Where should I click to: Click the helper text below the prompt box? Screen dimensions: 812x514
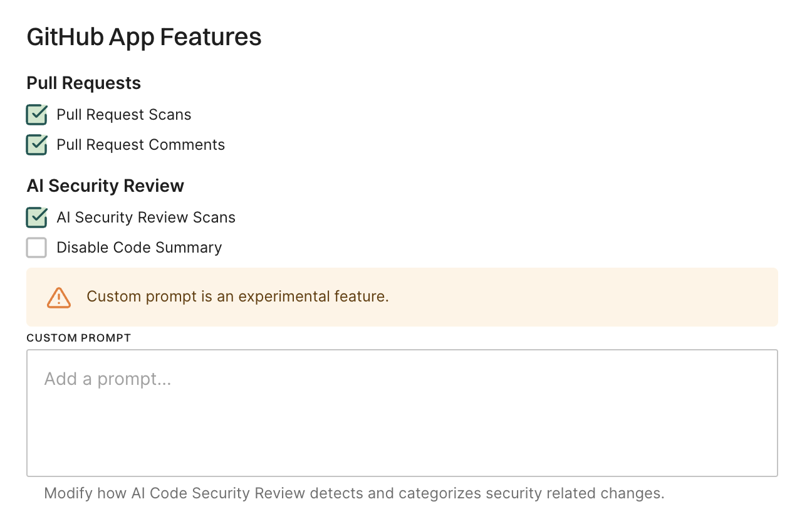point(353,493)
